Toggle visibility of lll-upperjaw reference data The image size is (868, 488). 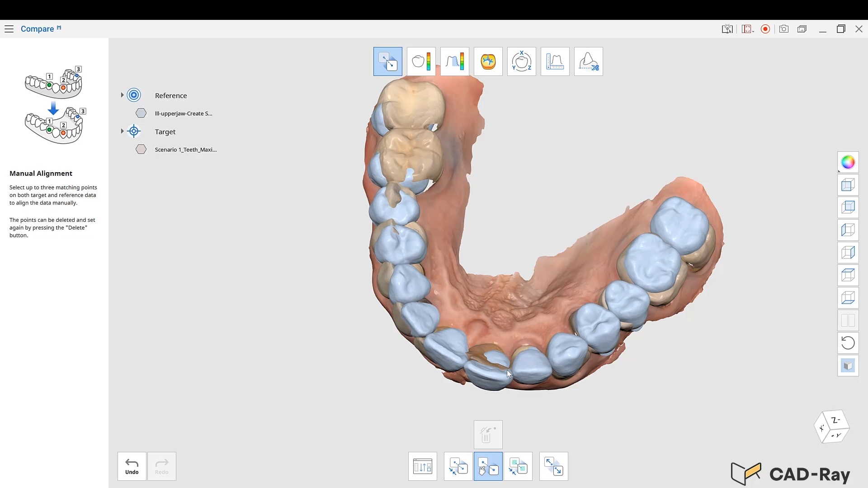point(141,113)
